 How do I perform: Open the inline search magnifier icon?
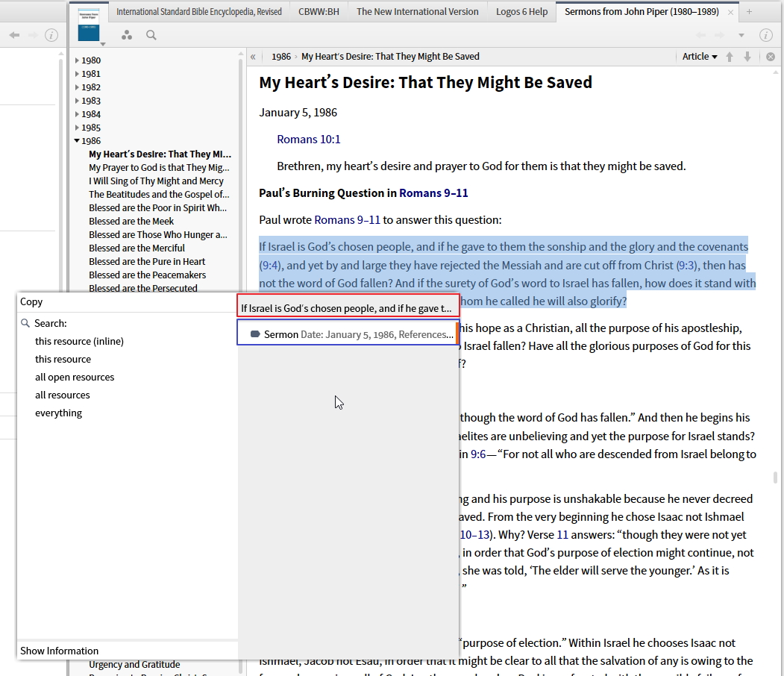[x=151, y=35]
